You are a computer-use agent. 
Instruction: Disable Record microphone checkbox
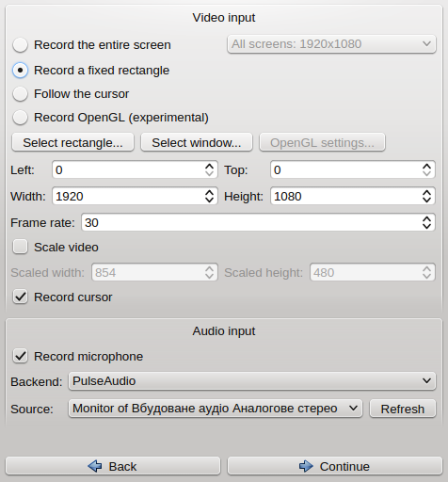click(20, 356)
